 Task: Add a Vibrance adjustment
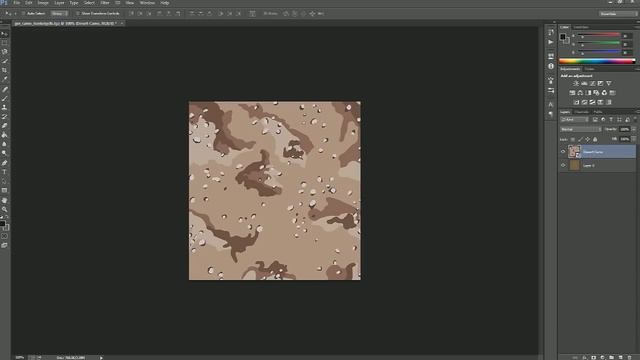click(609, 83)
